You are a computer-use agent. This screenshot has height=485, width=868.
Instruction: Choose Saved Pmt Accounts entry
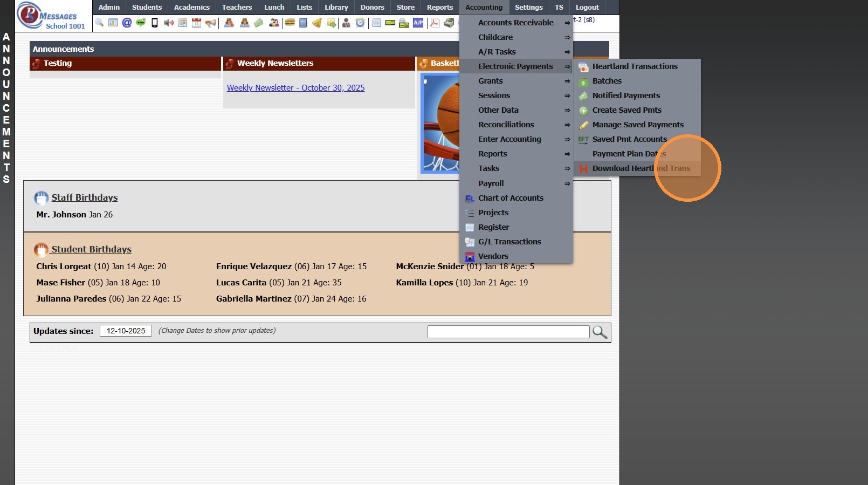tap(637, 139)
